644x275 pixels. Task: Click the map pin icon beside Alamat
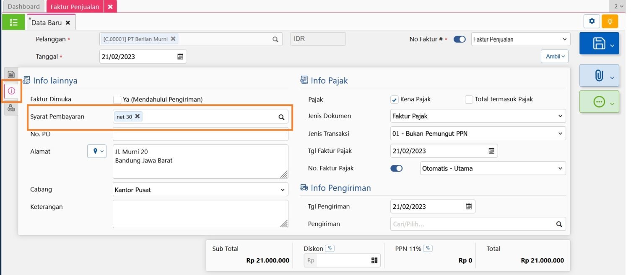[x=96, y=152]
